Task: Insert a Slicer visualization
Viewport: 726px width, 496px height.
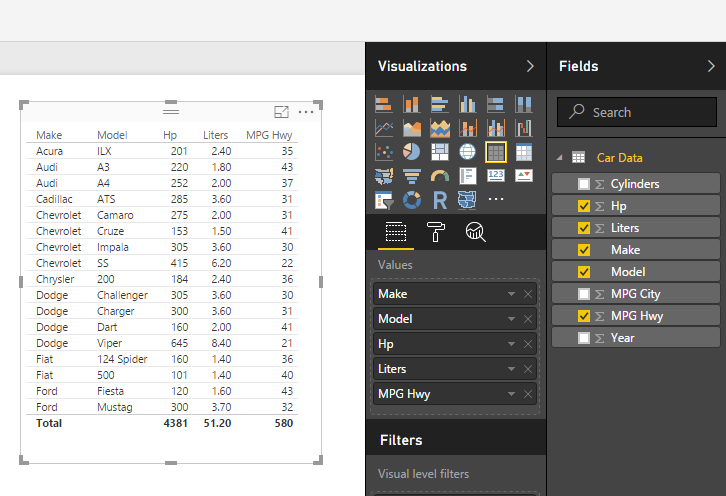Action: click(383, 200)
